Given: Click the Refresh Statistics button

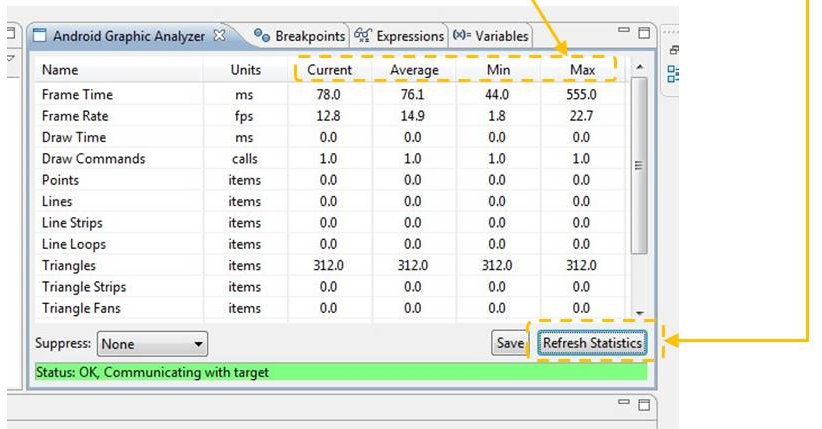Looking at the screenshot, I should (592, 343).
